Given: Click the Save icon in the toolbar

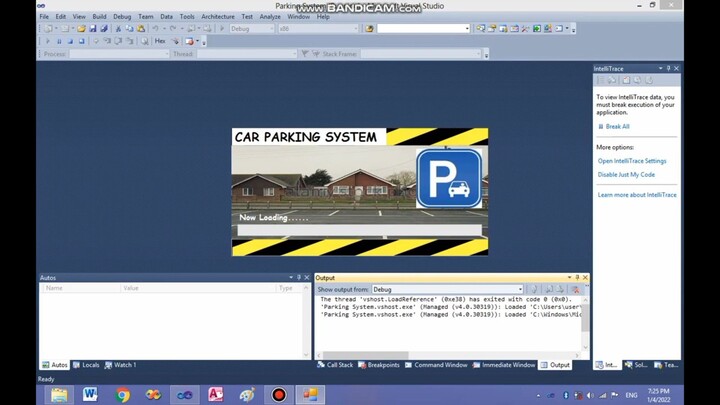Looking at the screenshot, I should (x=93, y=28).
